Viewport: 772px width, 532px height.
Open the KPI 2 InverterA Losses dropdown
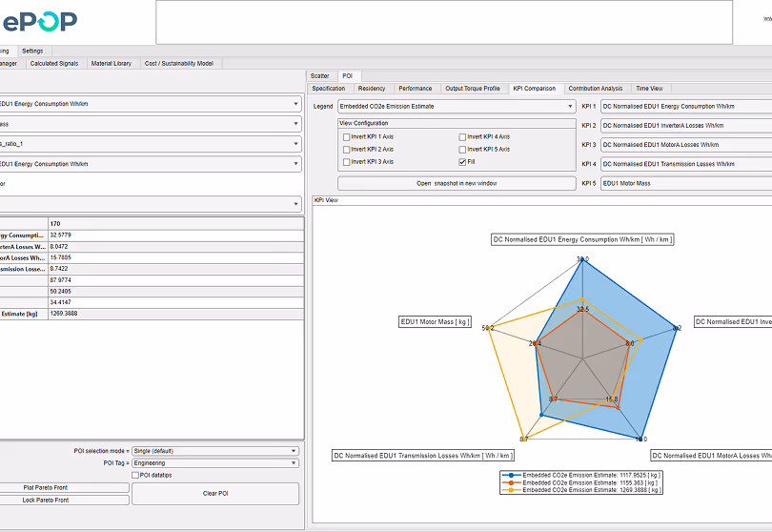click(686, 125)
